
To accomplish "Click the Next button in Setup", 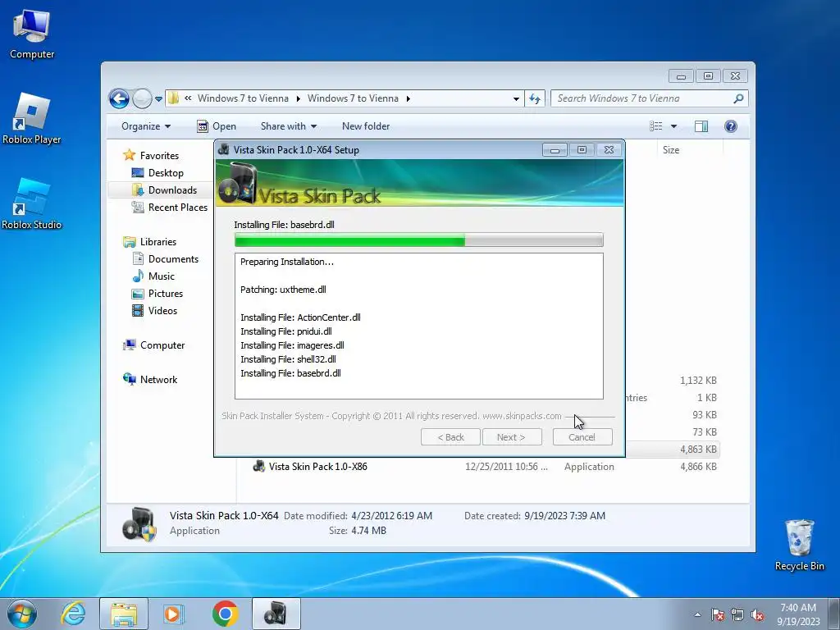I will coord(512,437).
